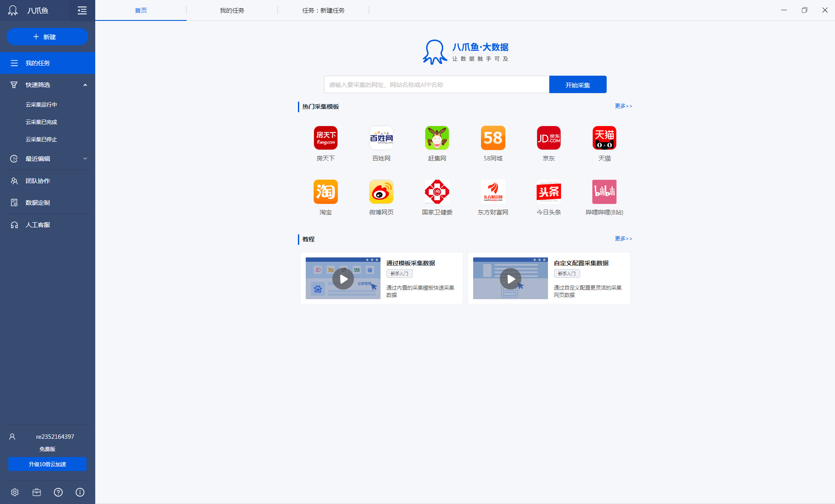Viewport: 835px width, 504px height.
Task: Open the 国家卫健委 template icon
Action: (437, 192)
